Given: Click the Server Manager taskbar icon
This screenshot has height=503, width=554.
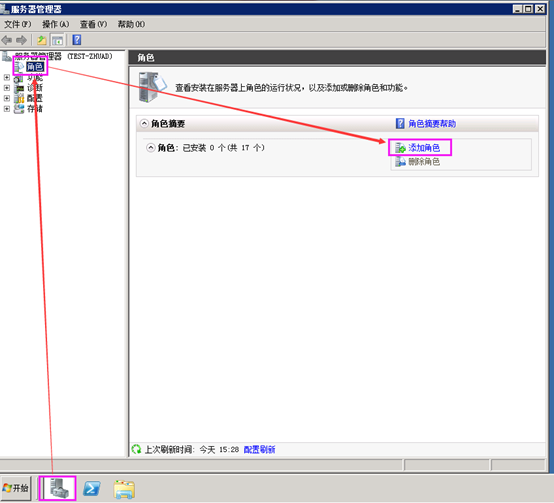Looking at the screenshot, I should (x=58, y=489).
